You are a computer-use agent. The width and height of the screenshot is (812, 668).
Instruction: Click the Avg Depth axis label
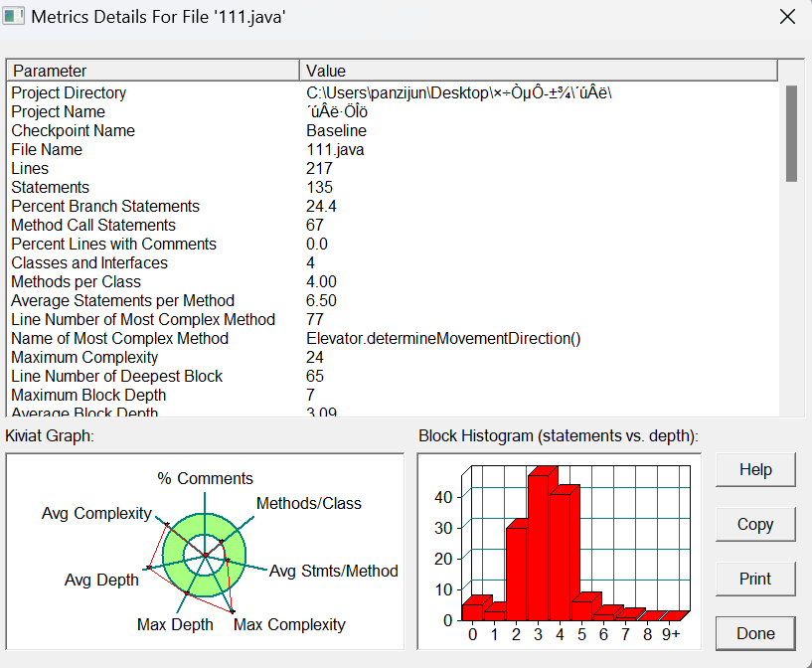(x=101, y=580)
